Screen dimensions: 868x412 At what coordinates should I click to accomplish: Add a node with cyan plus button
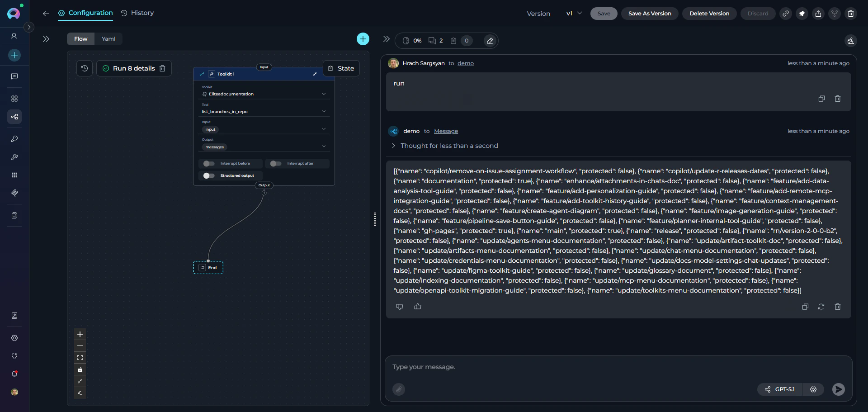[x=363, y=39]
